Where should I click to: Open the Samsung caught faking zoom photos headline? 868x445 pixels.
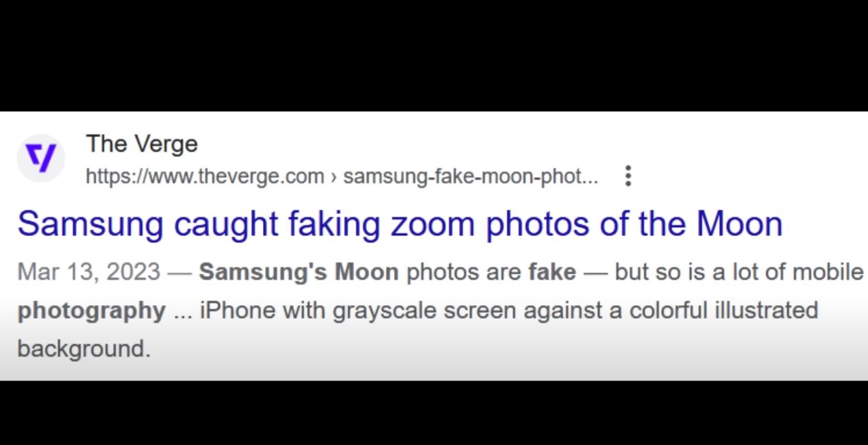[400, 224]
